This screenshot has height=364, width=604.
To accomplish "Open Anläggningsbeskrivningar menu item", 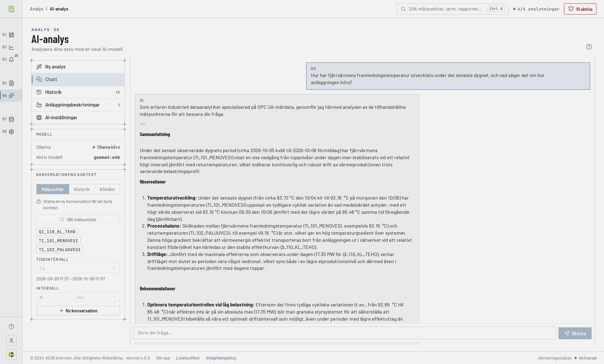I will coord(78,105).
